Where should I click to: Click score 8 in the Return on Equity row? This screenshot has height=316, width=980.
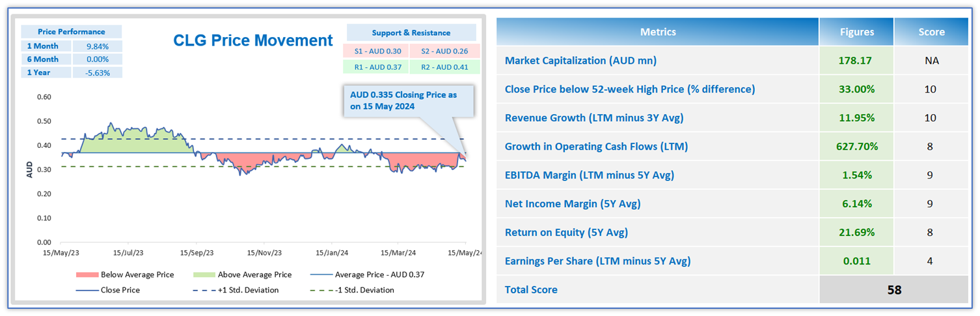point(931,233)
